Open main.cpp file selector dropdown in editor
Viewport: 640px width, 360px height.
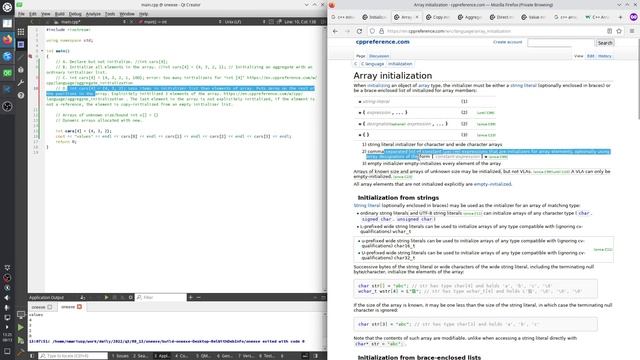pyautogui.click(x=90, y=22)
